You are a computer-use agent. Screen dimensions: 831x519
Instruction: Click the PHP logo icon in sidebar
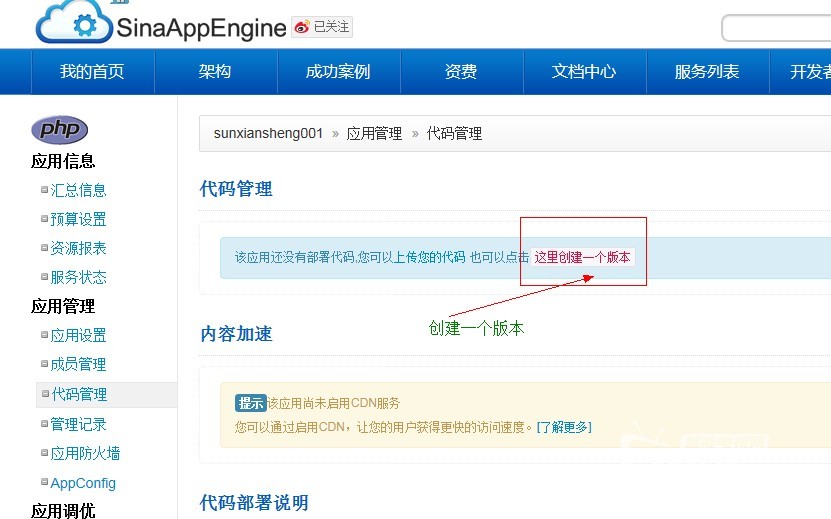(59, 130)
